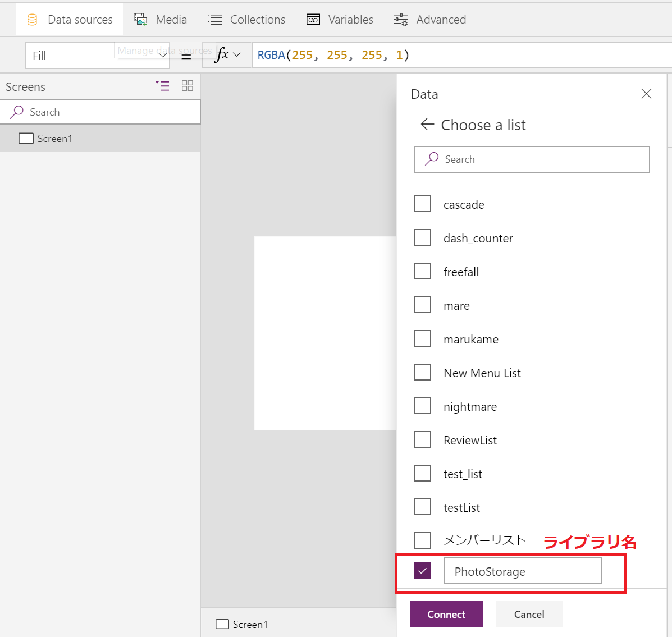
Task: Click the magnifier icon in list search
Action: click(432, 159)
